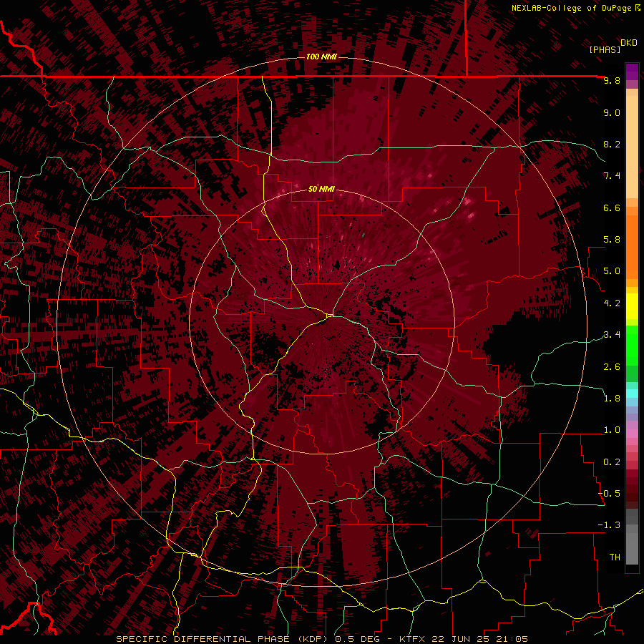Click the 4.2 scale value
Image resolution: width=644 pixels, height=644 pixels.
[612, 303]
